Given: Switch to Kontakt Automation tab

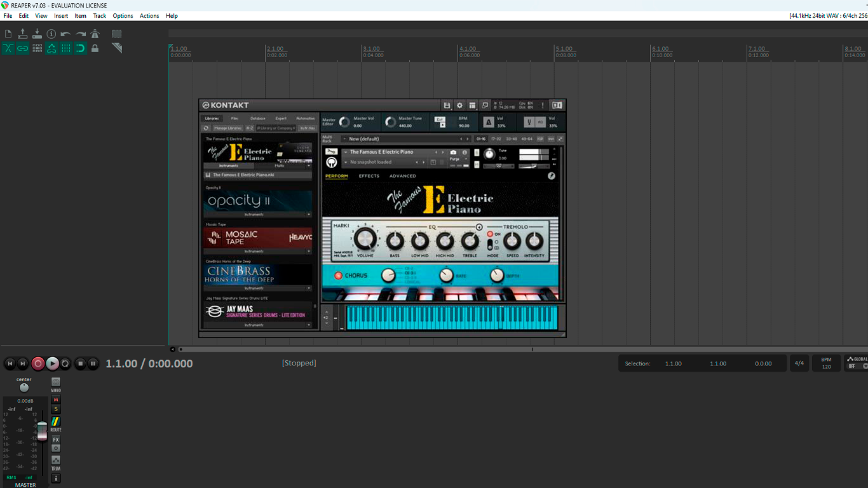Looking at the screenshot, I should tap(305, 118).
